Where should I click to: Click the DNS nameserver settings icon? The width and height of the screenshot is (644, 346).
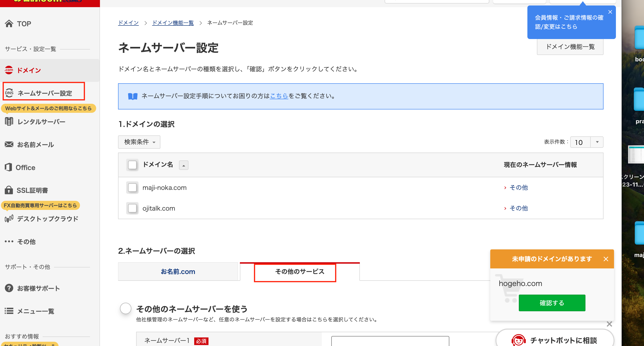pyautogui.click(x=9, y=93)
